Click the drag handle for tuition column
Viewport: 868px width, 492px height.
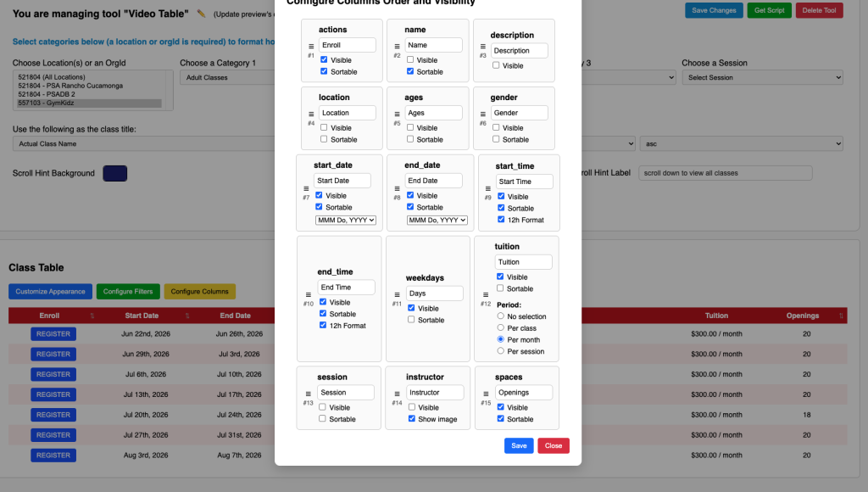(x=486, y=294)
